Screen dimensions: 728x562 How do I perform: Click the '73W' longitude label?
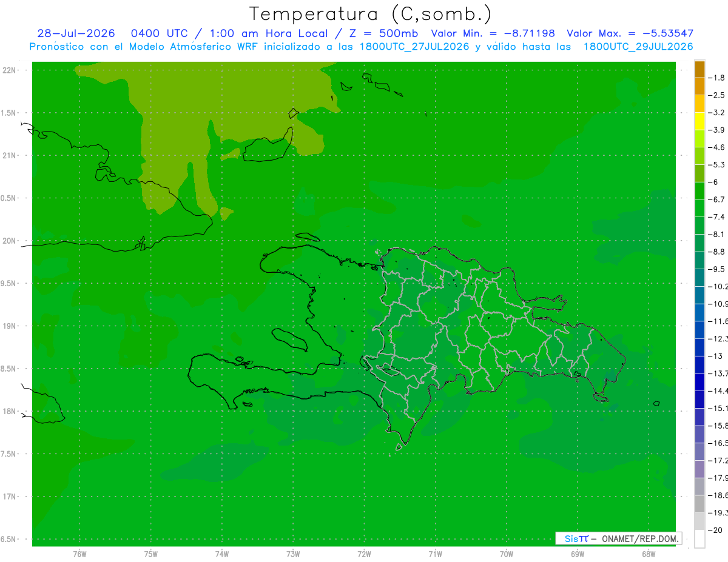click(293, 554)
